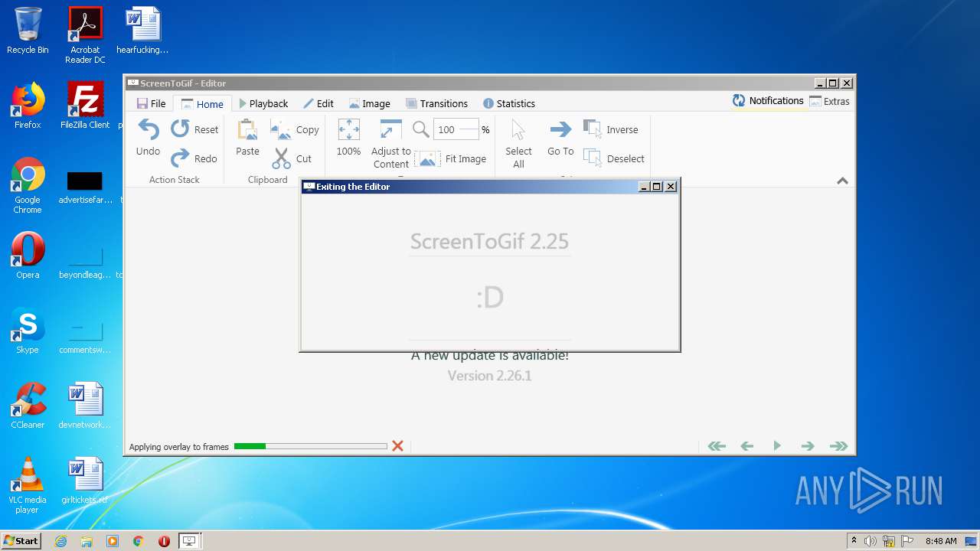Click the volume speaker tray icon

871,541
